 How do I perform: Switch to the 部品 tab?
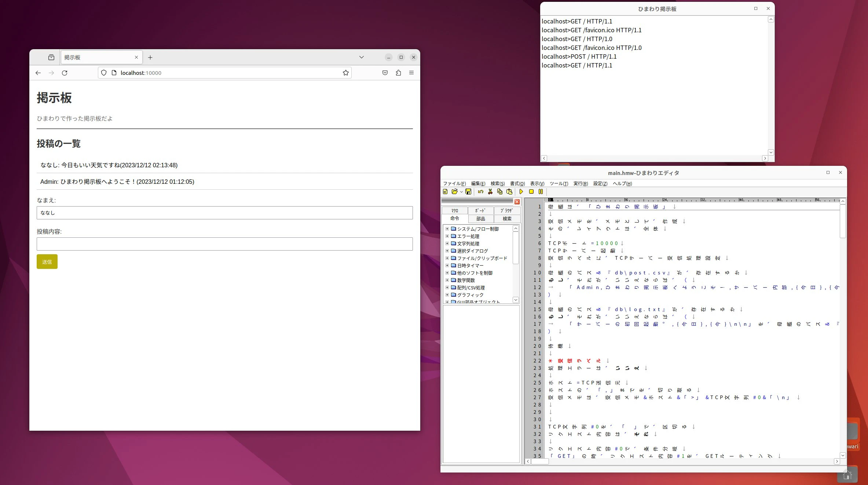coord(480,219)
